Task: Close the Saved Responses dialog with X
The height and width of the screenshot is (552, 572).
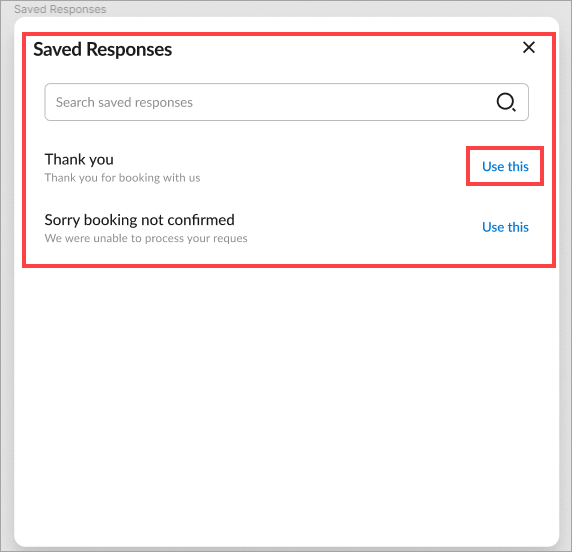Action: click(529, 47)
